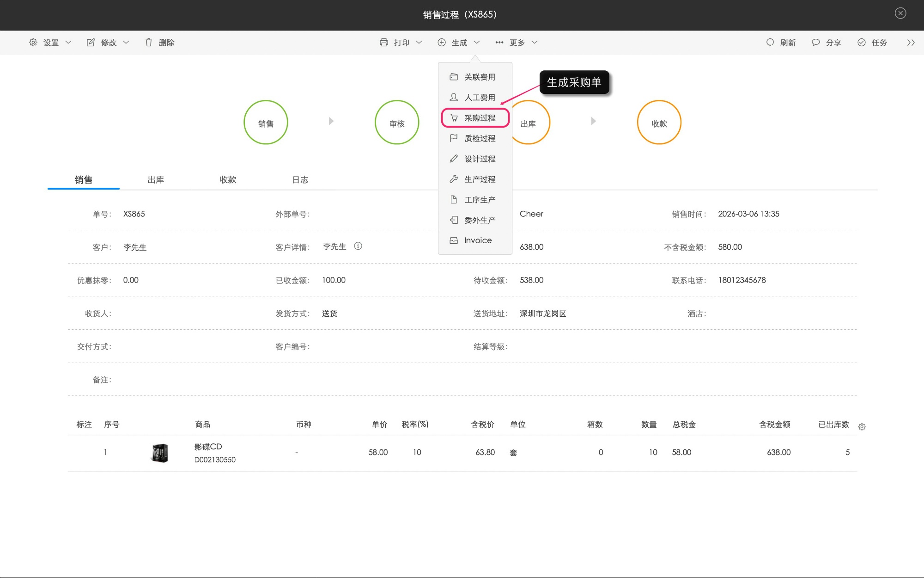Click the 收款 workflow step circle
Viewport: 924px width, 578px height.
[x=659, y=123]
